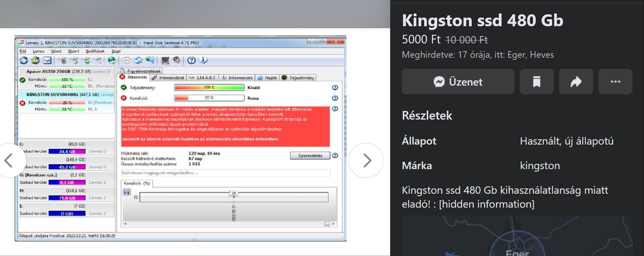The height and width of the screenshot is (256, 644).
Task: Click the '20' data point marker on chart
Action: point(234,193)
